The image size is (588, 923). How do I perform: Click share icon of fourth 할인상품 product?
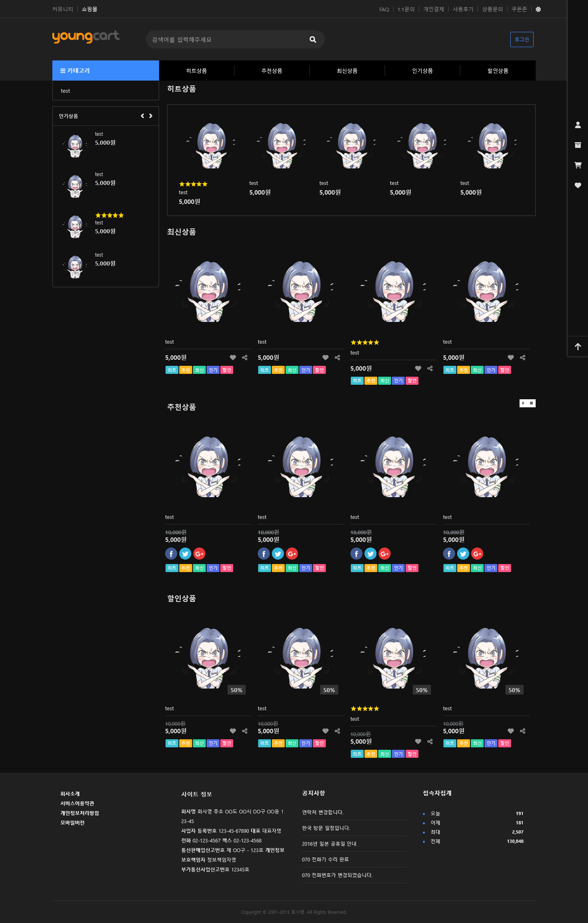[522, 731]
